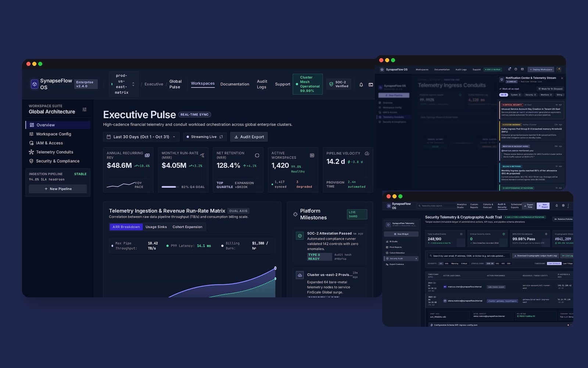Click the help icon in Telemetry Conduits window
Viewport: 588px width, 368px height.
click(x=516, y=69)
